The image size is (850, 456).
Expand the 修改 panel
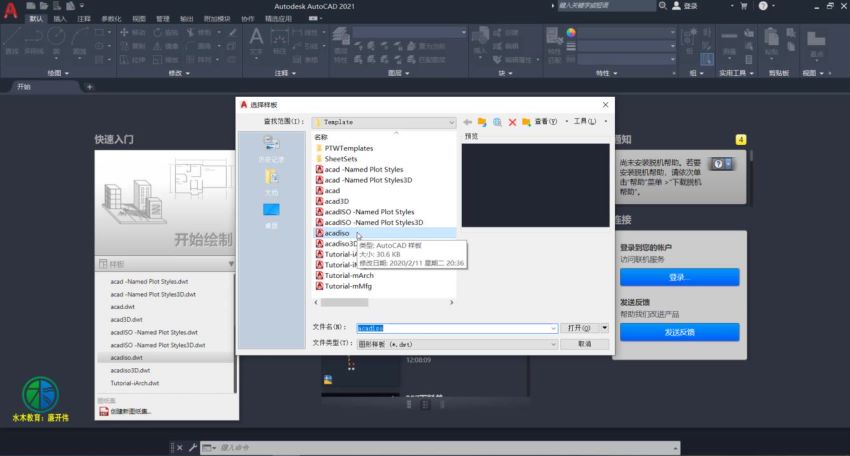179,73
